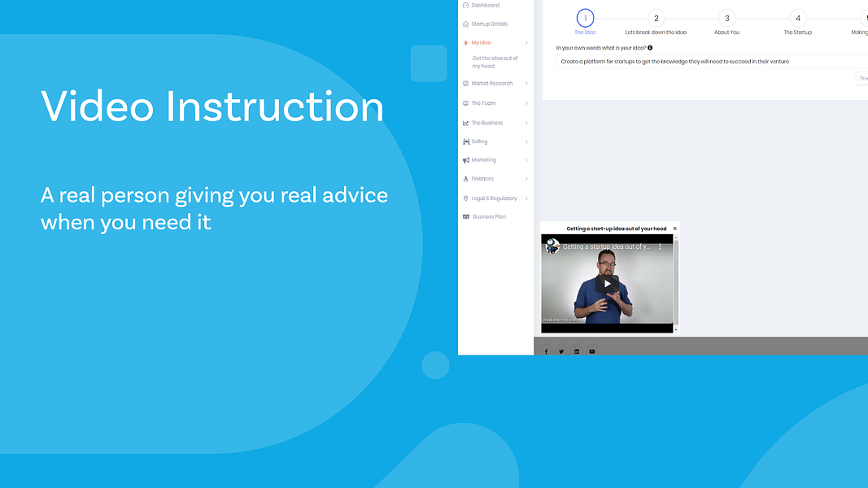
Task: Click the Dashboard gauge icon
Action: coord(465,6)
